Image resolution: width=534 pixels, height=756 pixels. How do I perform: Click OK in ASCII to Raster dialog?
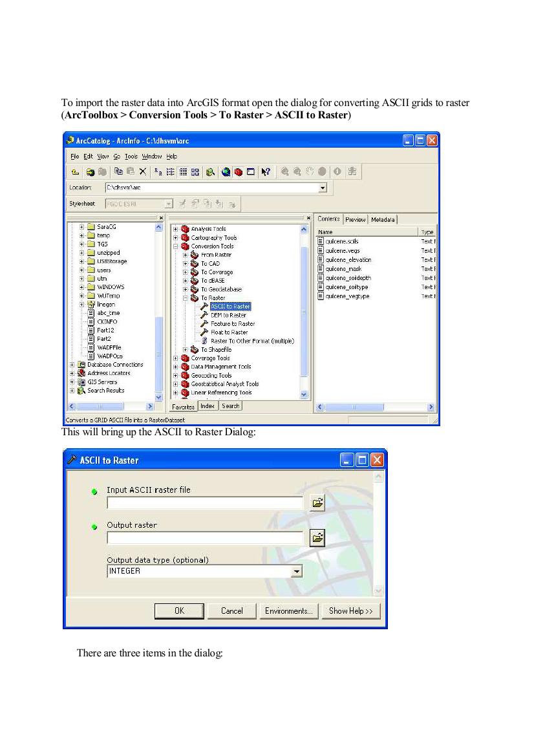[179, 611]
